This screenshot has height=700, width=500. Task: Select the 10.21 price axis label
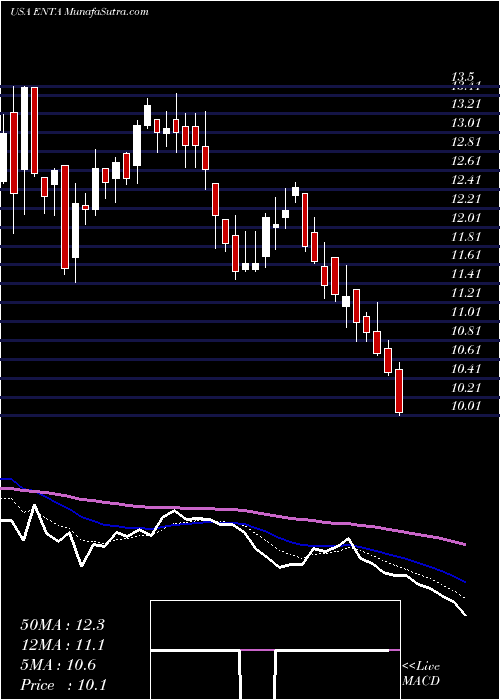[x=467, y=388]
